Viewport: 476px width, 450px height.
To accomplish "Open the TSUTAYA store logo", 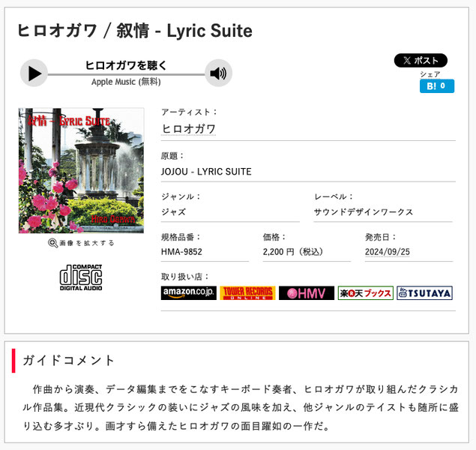I will (424, 293).
